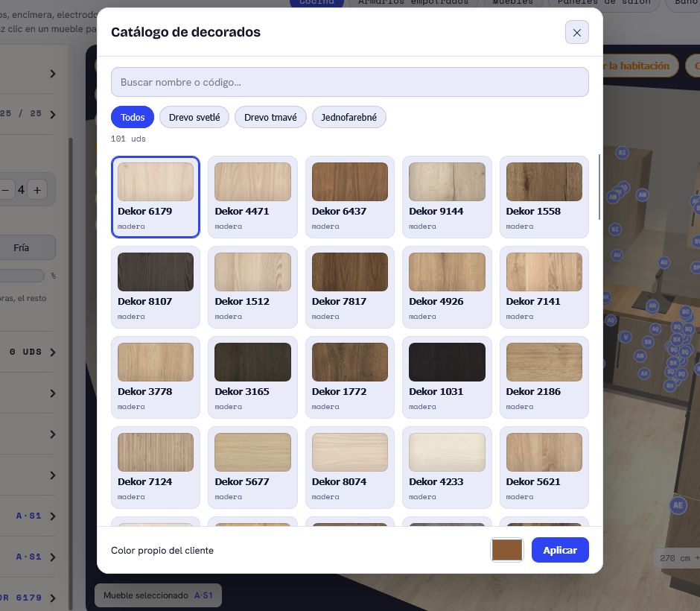Increase quantity with the plus stepper
The width and height of the screenshot is (700, 611).
click(37, 190)
